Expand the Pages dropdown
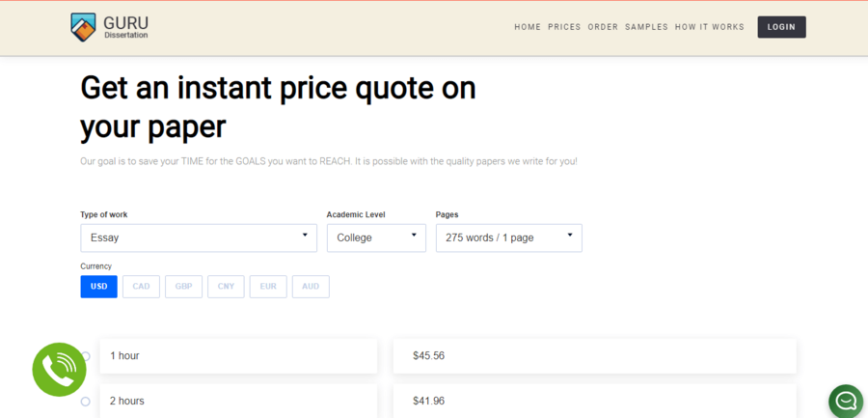The width and height of the screenshot is (868, 418). pos(508,237)
